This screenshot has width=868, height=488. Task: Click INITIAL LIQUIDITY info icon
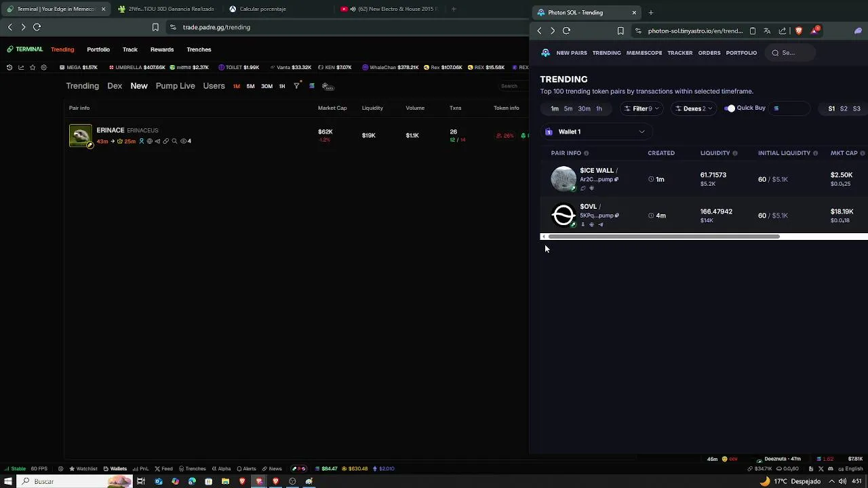[815, 153]
